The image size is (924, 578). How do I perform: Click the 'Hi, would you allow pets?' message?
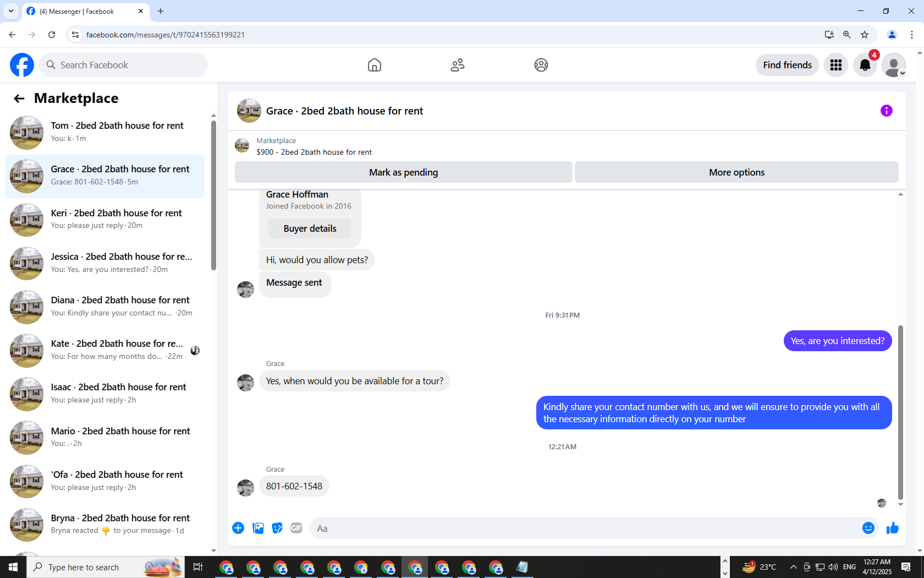point(317,260)
